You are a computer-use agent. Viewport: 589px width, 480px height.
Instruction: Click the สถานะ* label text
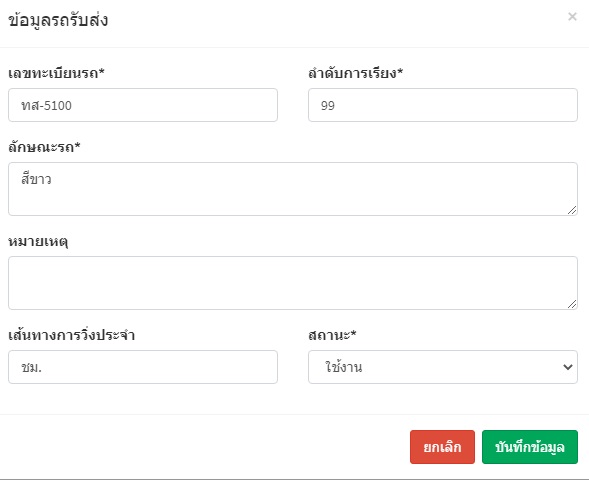(x=332, y=335)
